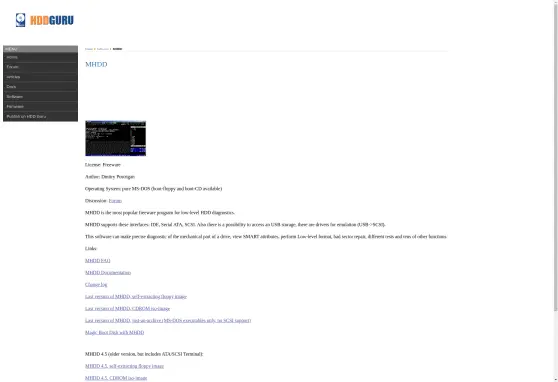Open the Firmware menu item

point(41,106)
